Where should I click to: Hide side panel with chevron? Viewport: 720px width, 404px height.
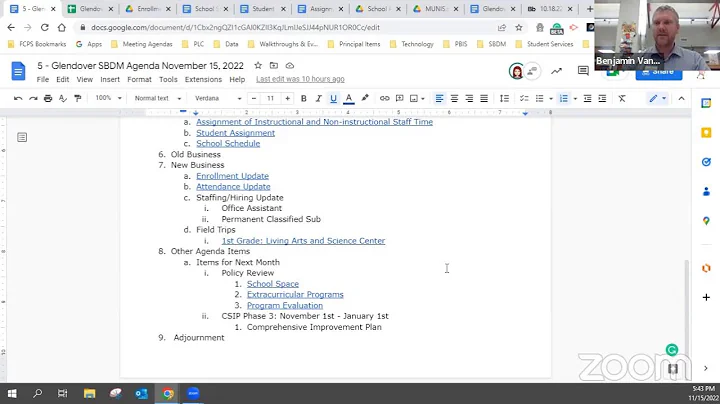(706, 368)
